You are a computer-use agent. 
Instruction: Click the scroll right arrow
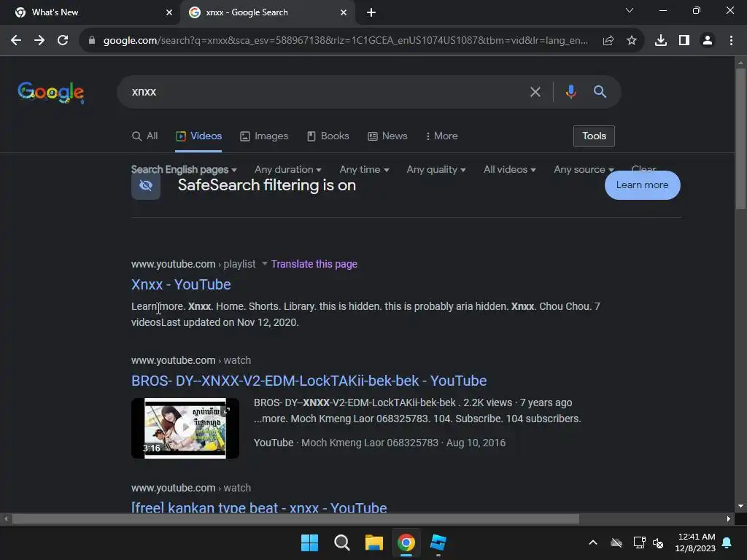729,519
